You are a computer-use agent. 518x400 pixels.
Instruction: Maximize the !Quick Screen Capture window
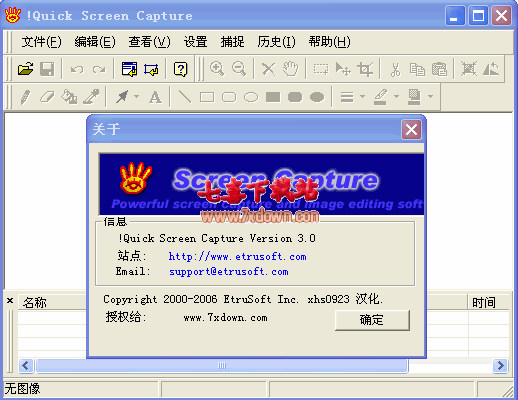tap(478, 16)
